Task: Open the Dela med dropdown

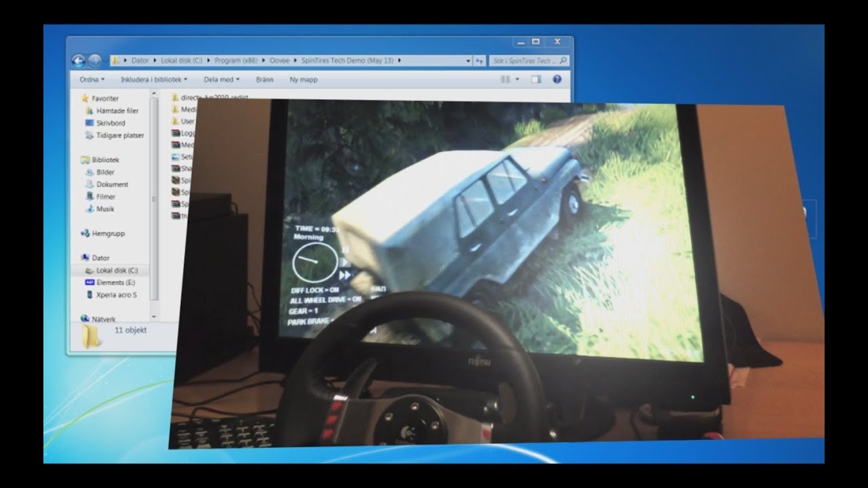Action: (x=222, y=79)
